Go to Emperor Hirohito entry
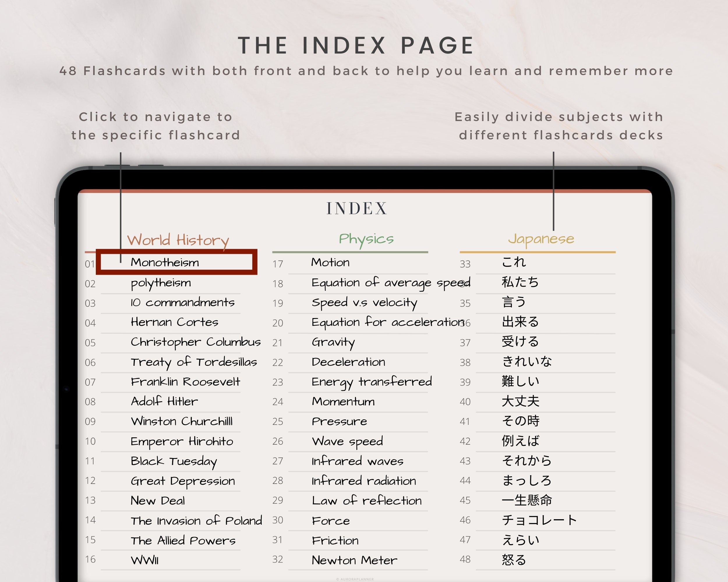This screenshot has width=728, height=582. point(182,441)
